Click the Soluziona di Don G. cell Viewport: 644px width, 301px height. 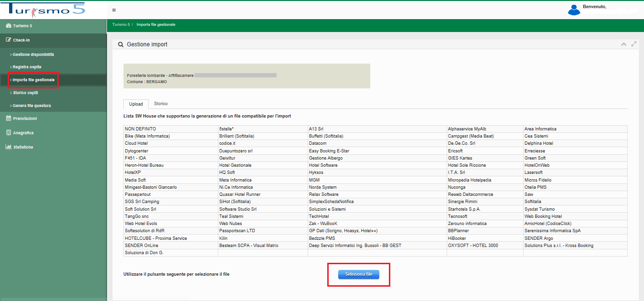[171, 253]
